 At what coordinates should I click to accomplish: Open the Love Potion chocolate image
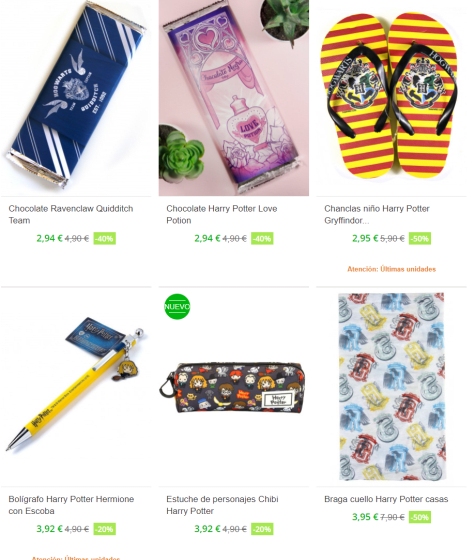pos(234,97)
